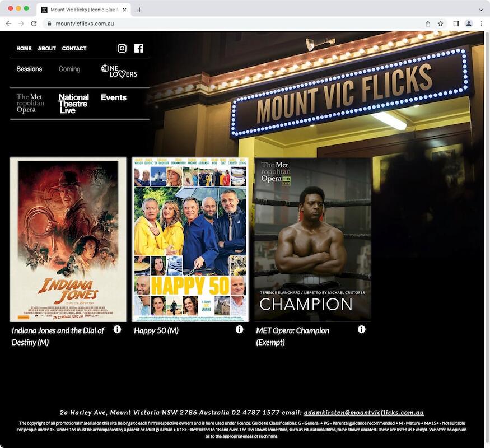This screenshot has height=448, width=490.
Task: Open a new browser tab
Action: pos(139,10)
